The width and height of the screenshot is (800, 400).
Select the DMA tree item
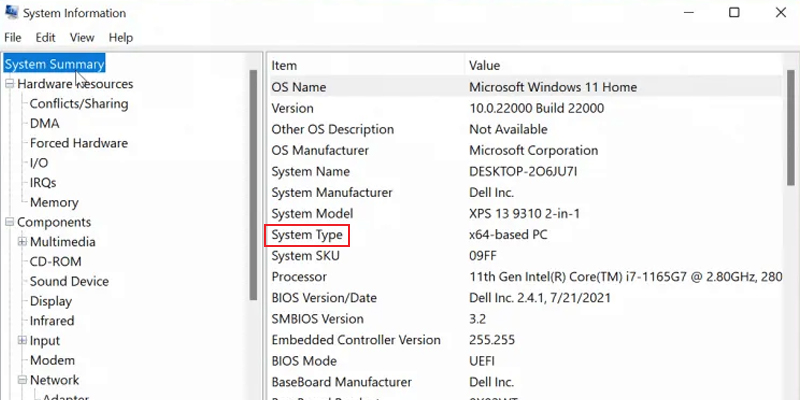[x=44, y=123]
